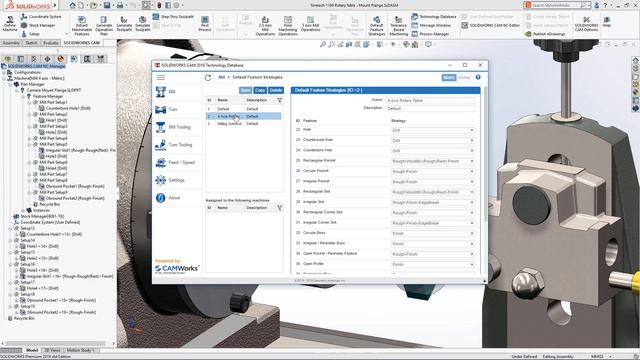The image size is (640, 360).
Task: Switch to Assembly ribbon tab
Action: click(x=11, y=43)
